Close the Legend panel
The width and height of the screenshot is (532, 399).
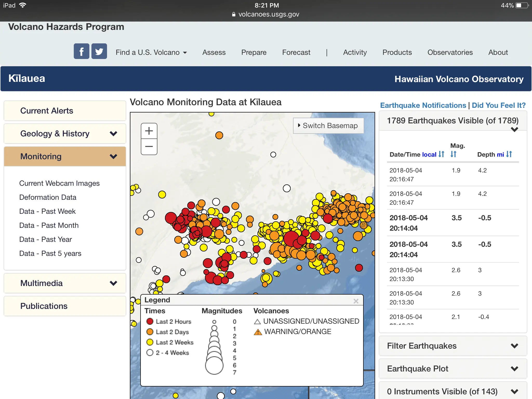pos(356,301)
